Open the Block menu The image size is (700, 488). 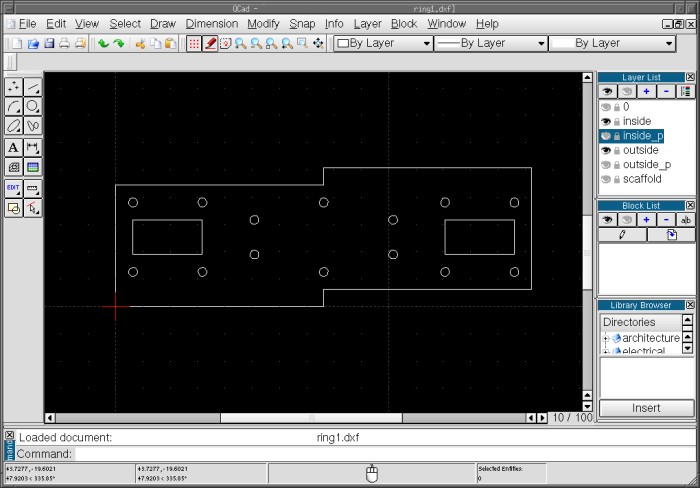[x=404, y=24]
